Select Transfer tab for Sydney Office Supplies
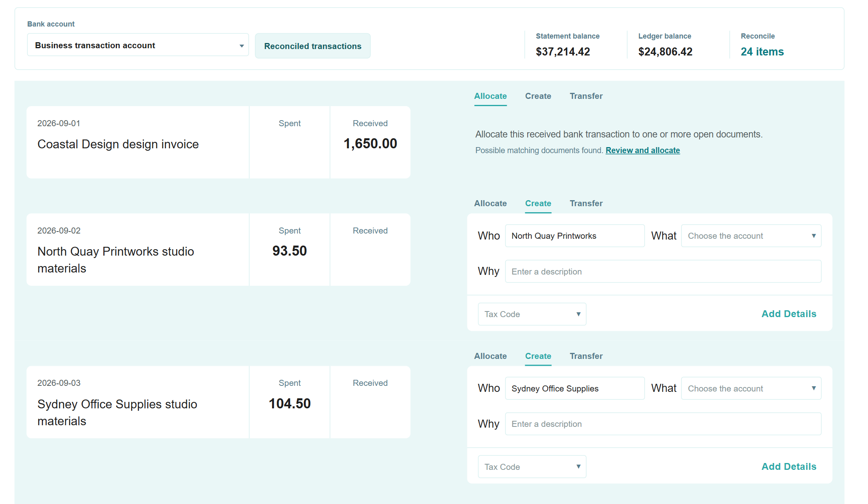Screen dimensions: 868x504 [586, 356]
